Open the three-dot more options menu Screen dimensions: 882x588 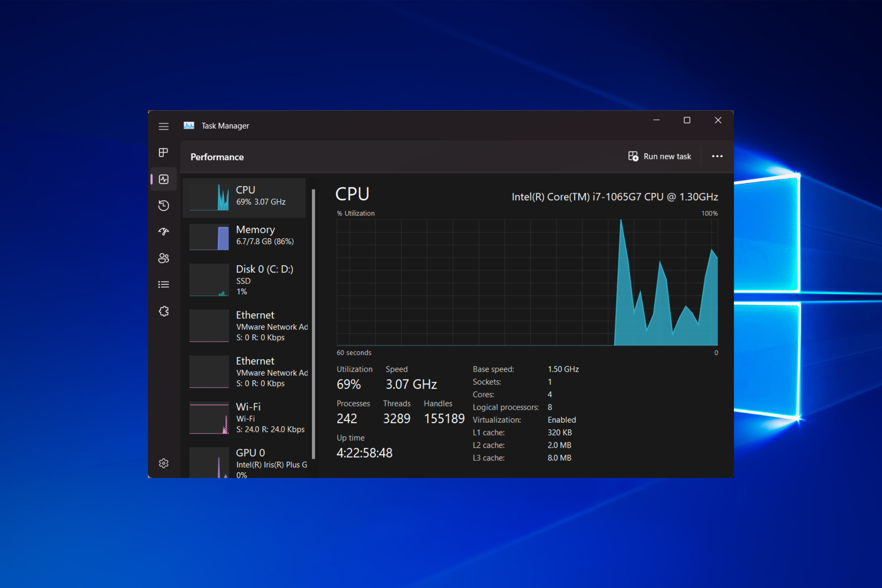(717, 157)
